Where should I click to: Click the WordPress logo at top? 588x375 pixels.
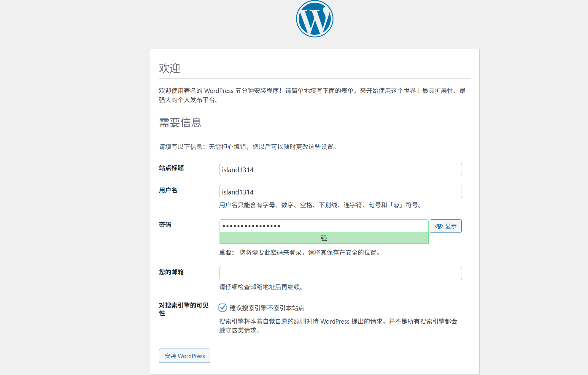coord(314,19)
